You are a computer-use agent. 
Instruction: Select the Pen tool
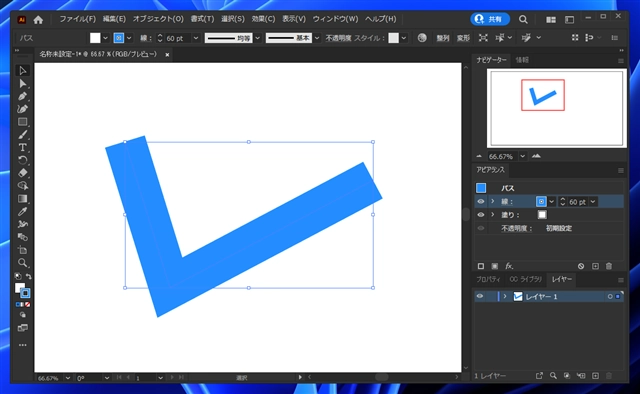tap(22, 96)
